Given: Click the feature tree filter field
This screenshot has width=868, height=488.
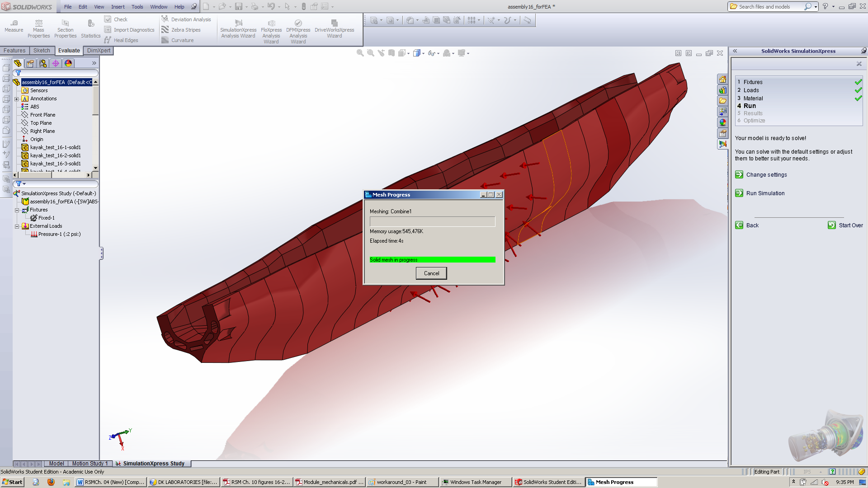Looking at the screenshot, I should (x=56, y=73).
